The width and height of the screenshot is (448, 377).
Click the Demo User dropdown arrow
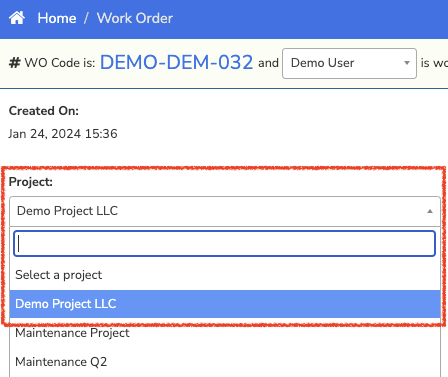click(x=407, y=63)
